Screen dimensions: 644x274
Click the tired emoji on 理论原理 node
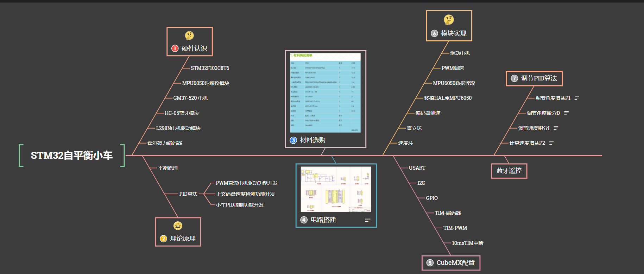click(x=178, y=226)
